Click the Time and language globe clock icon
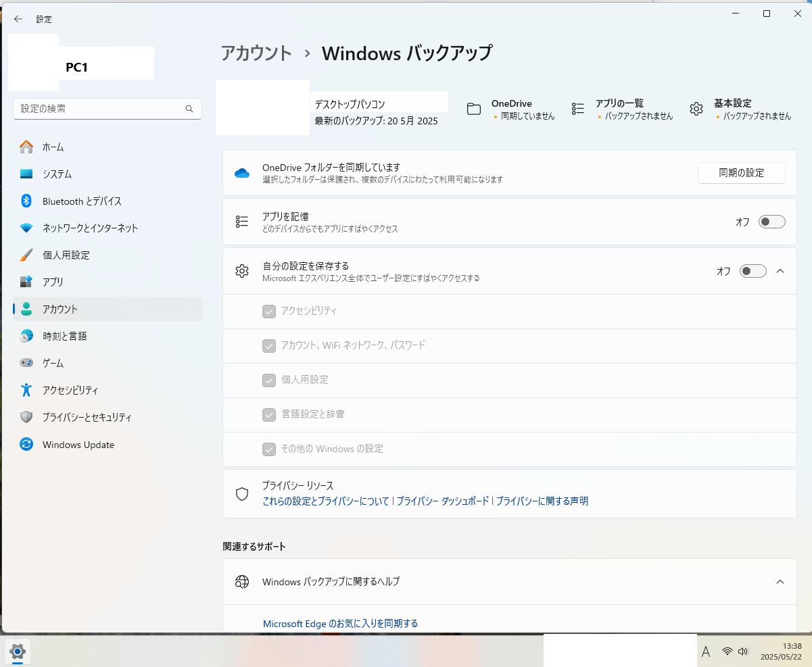This screenshot has width=812, height=667. click(26, 336)
